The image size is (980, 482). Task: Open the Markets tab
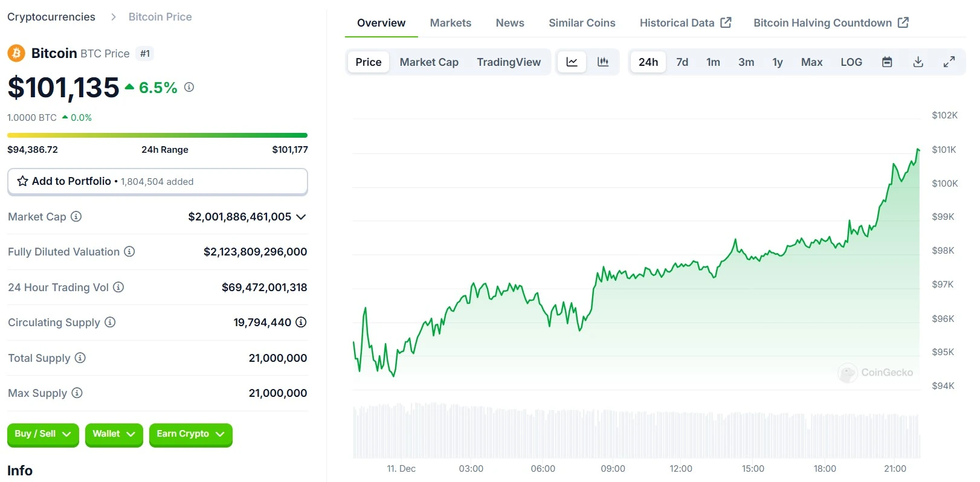point(450,23)
